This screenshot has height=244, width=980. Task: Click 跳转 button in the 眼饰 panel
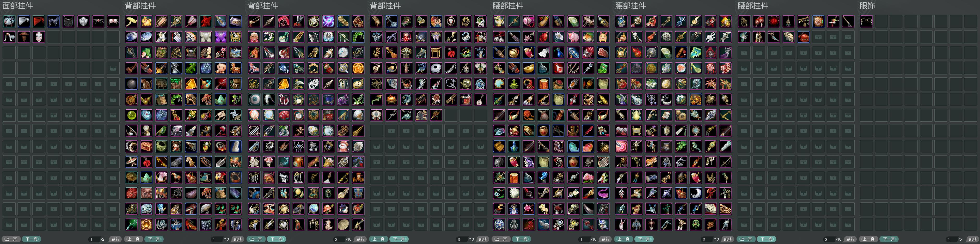(973, 239)
